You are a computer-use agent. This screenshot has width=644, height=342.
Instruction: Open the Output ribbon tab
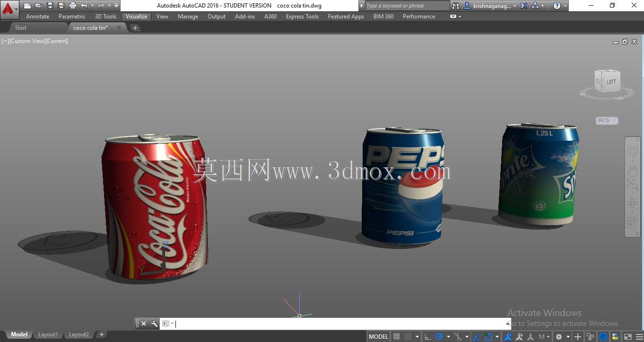pyautogui.click(x=217, y=17)
